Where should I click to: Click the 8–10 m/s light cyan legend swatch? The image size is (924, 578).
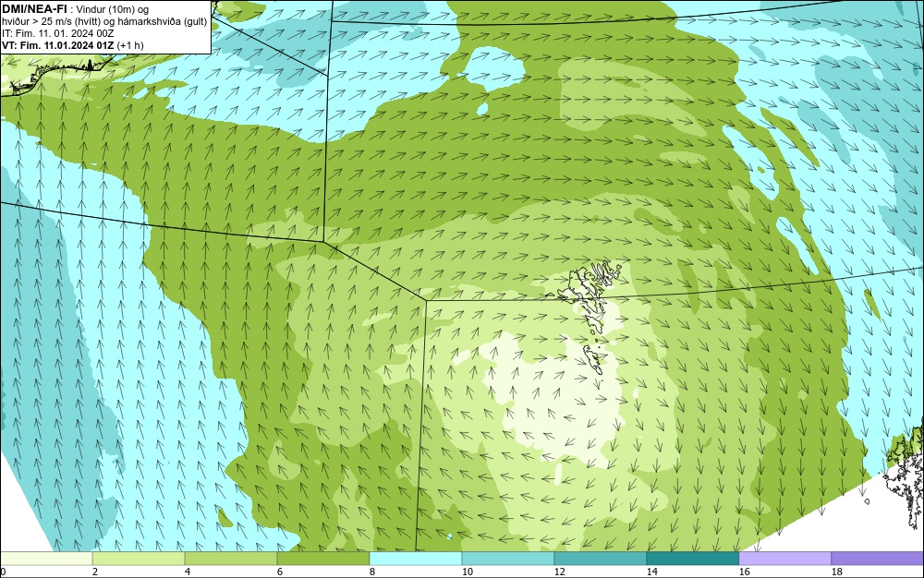(416, 558)
